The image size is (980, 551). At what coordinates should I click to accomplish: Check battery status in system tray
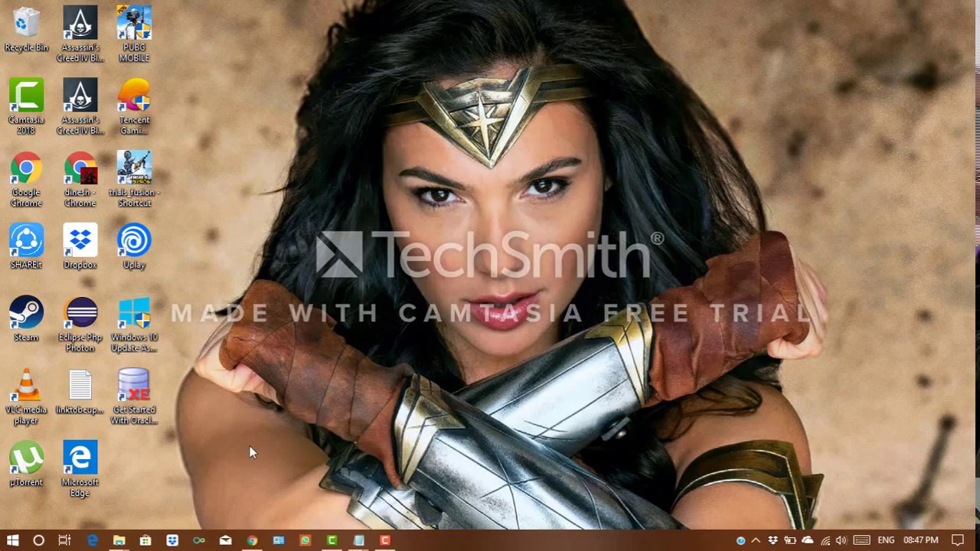[x=790, y=540]
